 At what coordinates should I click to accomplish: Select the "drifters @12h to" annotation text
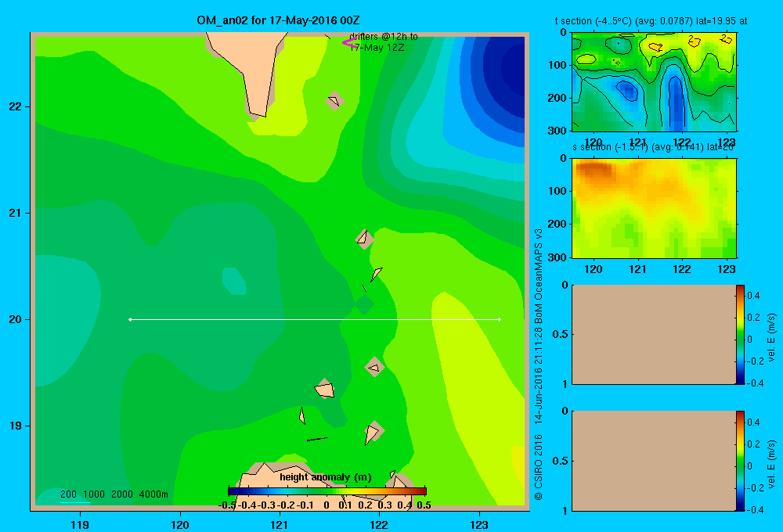click(x=384, y=37)
